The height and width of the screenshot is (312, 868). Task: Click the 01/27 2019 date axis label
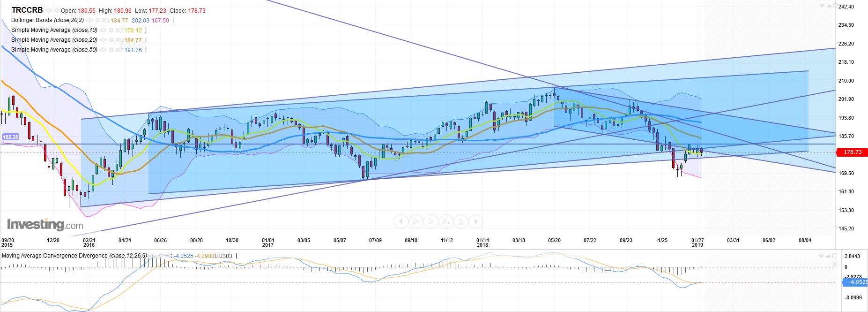pos(697,243)
